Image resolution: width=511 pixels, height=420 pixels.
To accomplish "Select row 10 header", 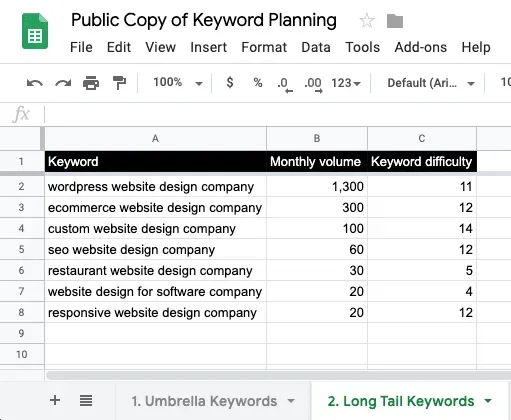I will tap(21, 354).
